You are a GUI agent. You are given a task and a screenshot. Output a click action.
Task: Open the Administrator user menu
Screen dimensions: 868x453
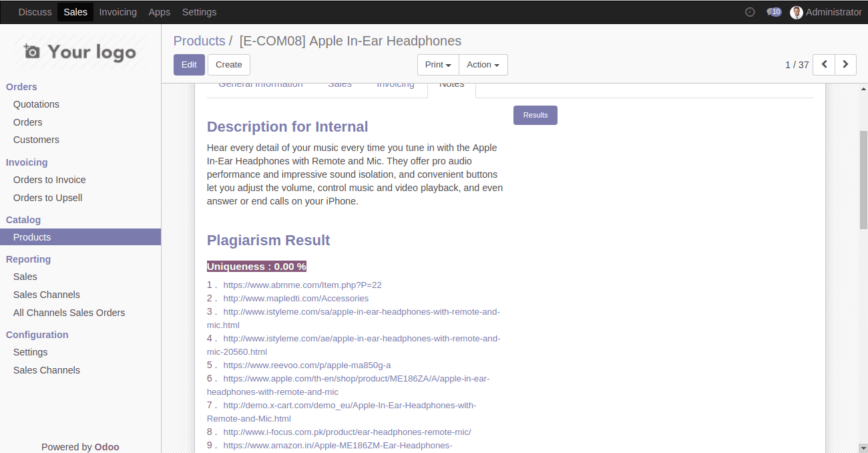tap(826, 12)
